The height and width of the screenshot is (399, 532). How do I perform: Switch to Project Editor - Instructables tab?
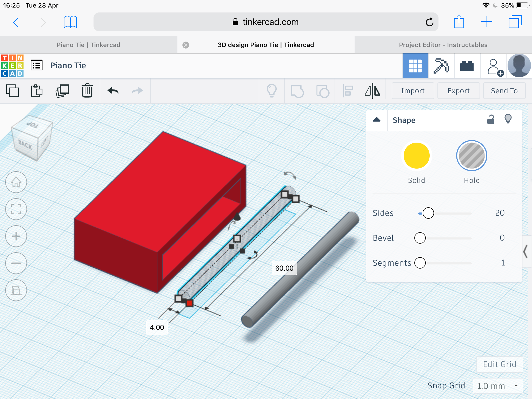tap(443, 45)
